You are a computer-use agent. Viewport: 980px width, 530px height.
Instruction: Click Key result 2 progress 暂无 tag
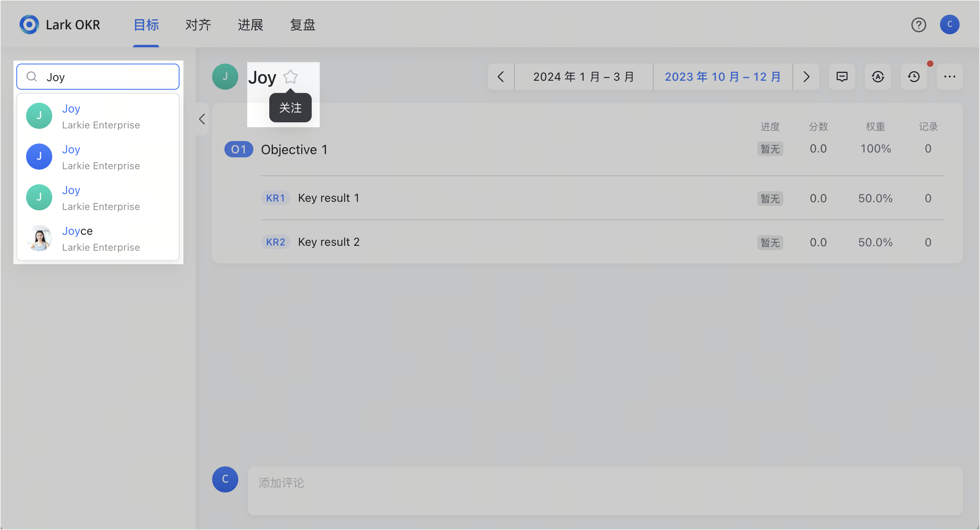[x=770, y=243]
